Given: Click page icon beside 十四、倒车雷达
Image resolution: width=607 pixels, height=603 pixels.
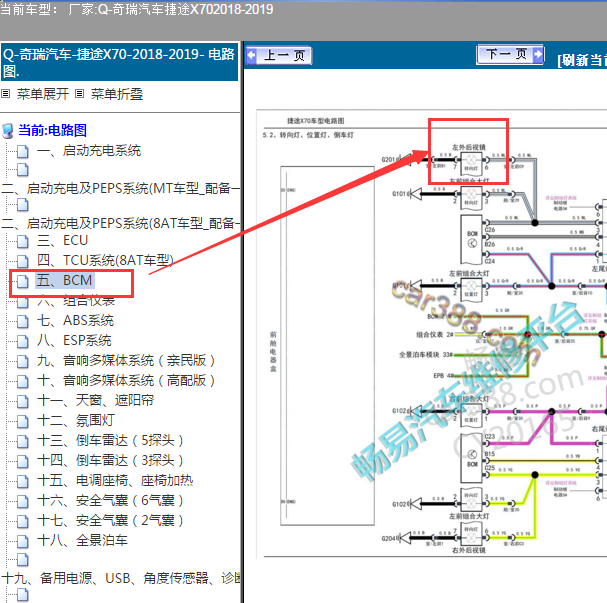Looking at the screenshot, I should [23, 461].
